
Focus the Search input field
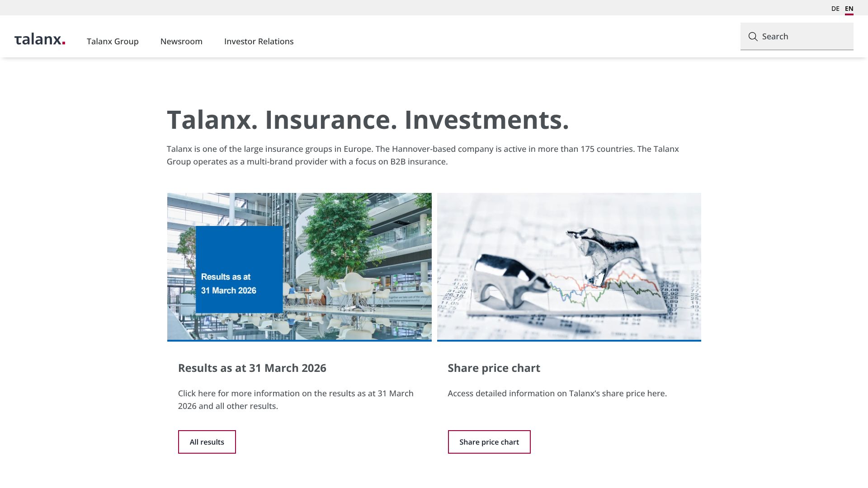(x=797, y=37)
